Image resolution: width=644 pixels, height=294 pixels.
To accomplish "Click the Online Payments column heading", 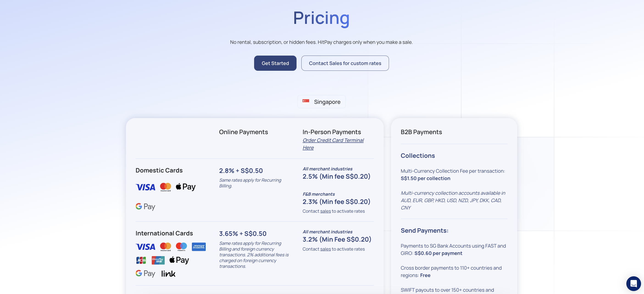I will (243, 132).
